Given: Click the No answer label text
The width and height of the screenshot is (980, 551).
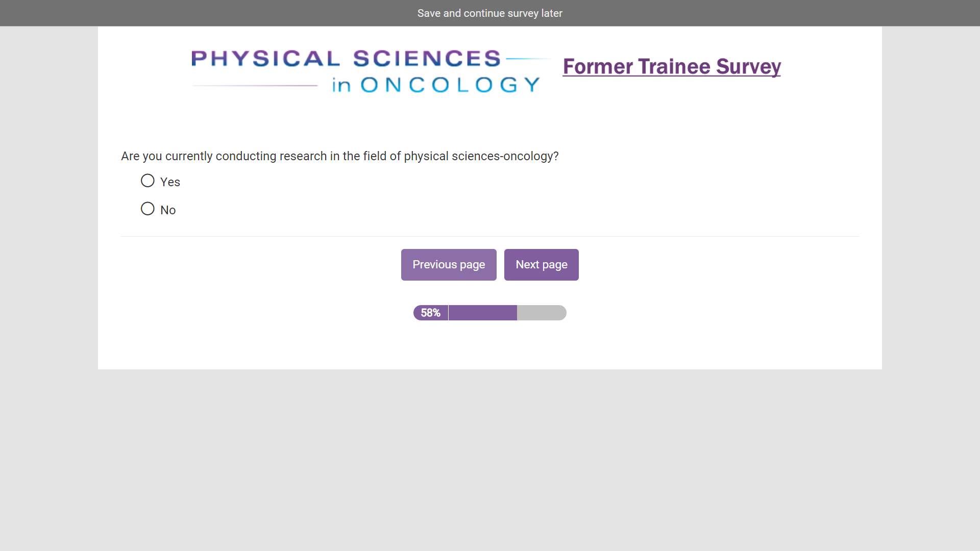Looking at the screenshot, I should click(168, 210).
